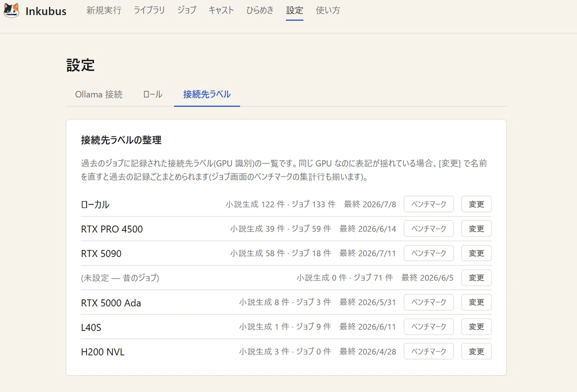This screenshot has height=392, width=577.
Task: Click ベンチマーク for the ローカル row
Action: tap(428, 204)
